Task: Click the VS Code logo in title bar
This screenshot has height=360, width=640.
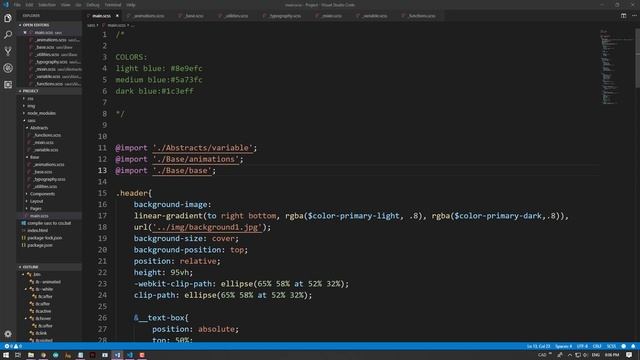Action: pyautogui.click(x=5, y=5)
